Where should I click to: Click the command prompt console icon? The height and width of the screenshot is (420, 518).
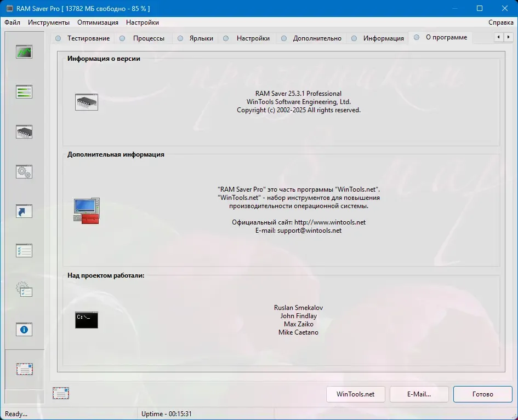pos(87,320)
